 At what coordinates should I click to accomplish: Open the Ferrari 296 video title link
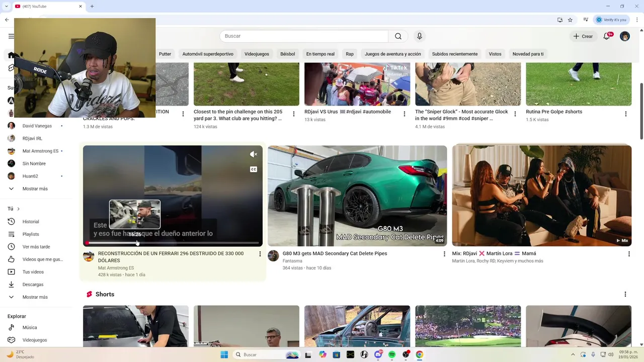tap(171, 257)
